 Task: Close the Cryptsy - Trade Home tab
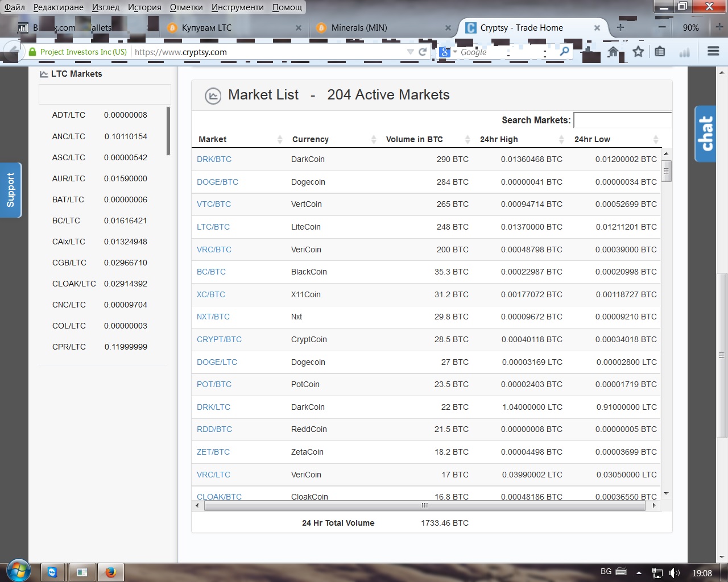click(597, 27)
